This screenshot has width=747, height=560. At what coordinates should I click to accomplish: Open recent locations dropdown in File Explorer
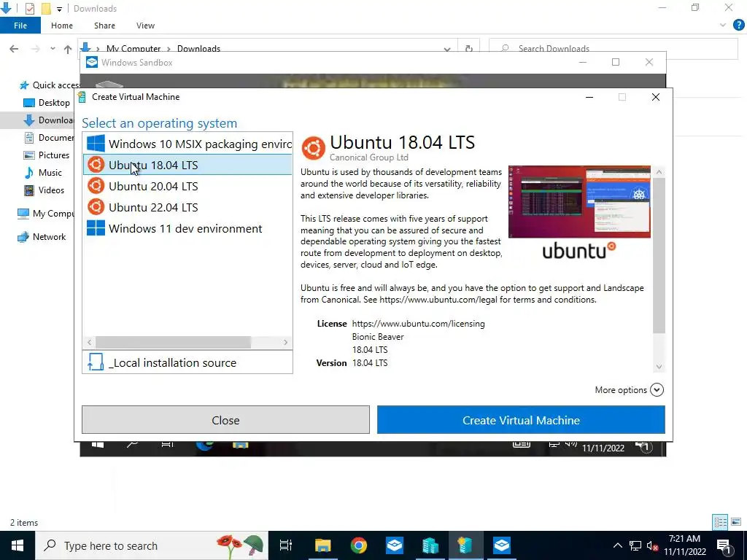tap(53, 49)
